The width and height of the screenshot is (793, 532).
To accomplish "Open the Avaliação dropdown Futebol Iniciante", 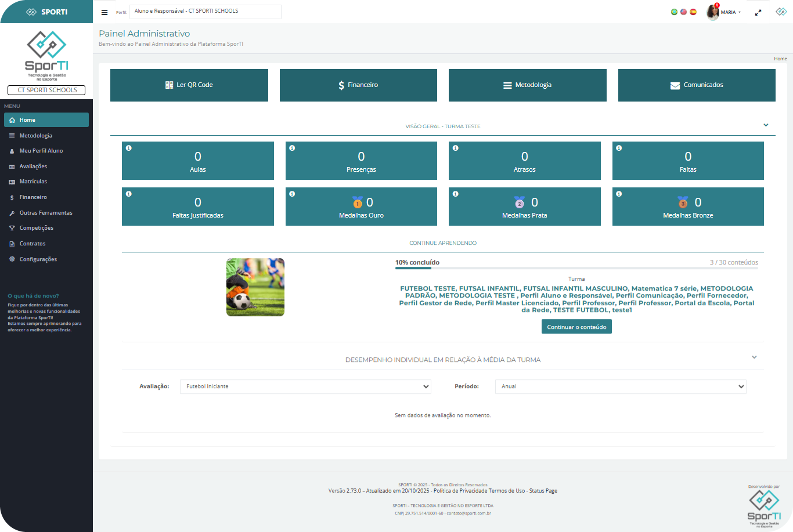I will [305, 386].
